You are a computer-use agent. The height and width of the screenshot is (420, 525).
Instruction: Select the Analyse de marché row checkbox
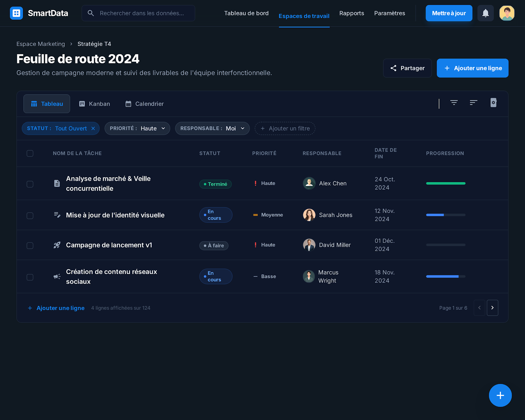[x=30, y=184]
